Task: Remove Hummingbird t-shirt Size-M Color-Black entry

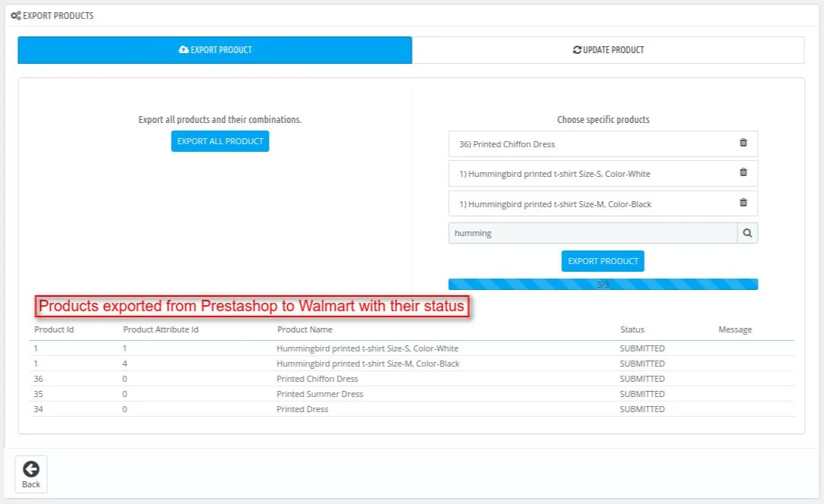Action: point(743,203)
